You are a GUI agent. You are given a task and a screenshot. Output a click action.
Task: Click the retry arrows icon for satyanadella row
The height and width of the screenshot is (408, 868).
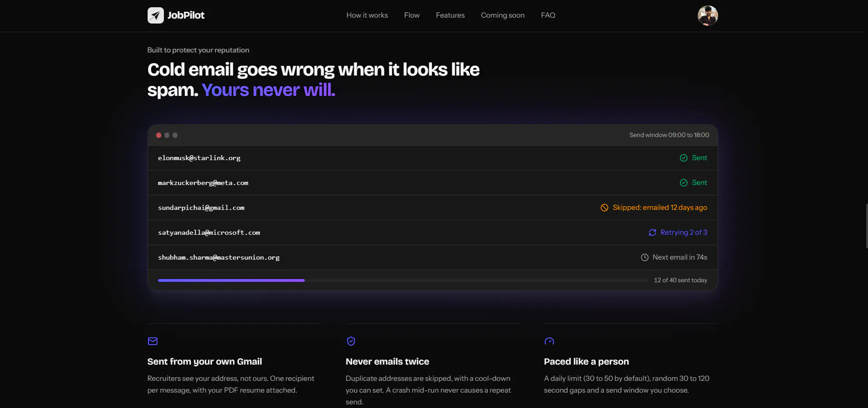tap(652, 232)
